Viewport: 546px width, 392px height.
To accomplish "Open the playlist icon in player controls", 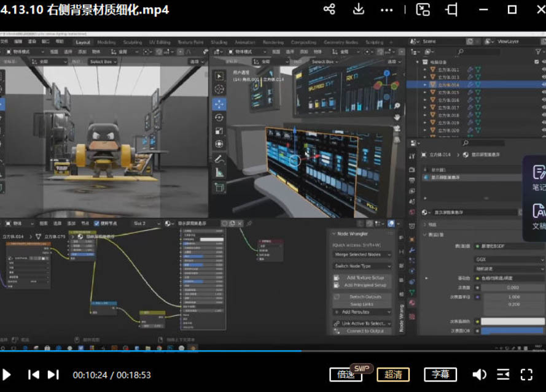I will [503, 375].
